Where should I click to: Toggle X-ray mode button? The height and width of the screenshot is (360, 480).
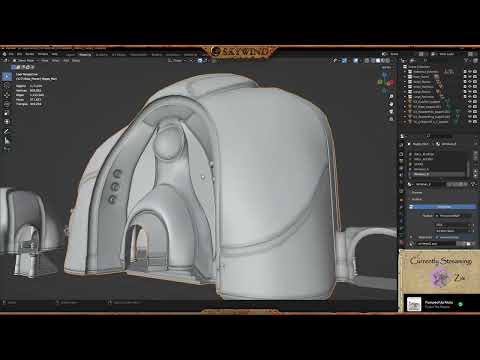pos(367,61)
